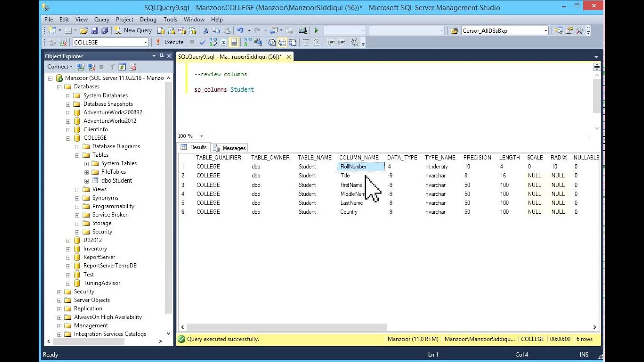The width and height of the screenshot is (644, 362).
Task: Save the query with the Save icon
Action: pyautogui.click(x=94, y=31)
